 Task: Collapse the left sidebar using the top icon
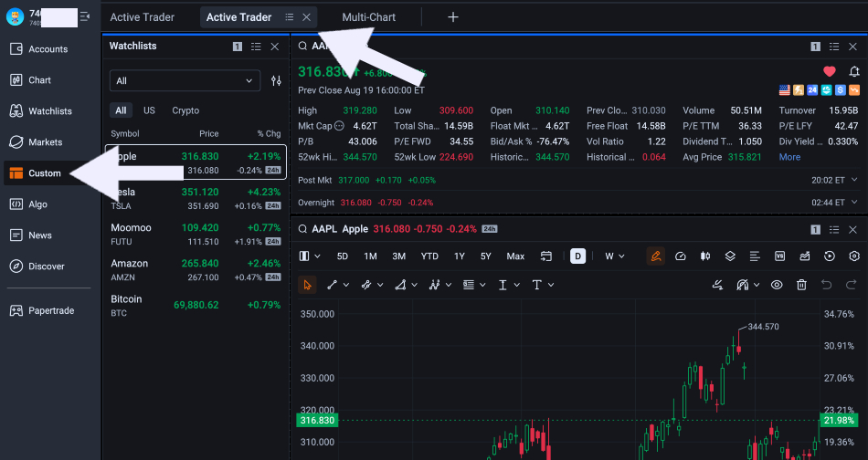(x=85, y=16)
